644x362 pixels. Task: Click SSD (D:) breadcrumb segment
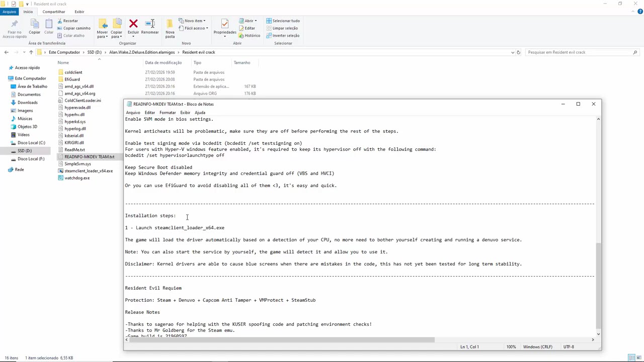pos(94,52)
